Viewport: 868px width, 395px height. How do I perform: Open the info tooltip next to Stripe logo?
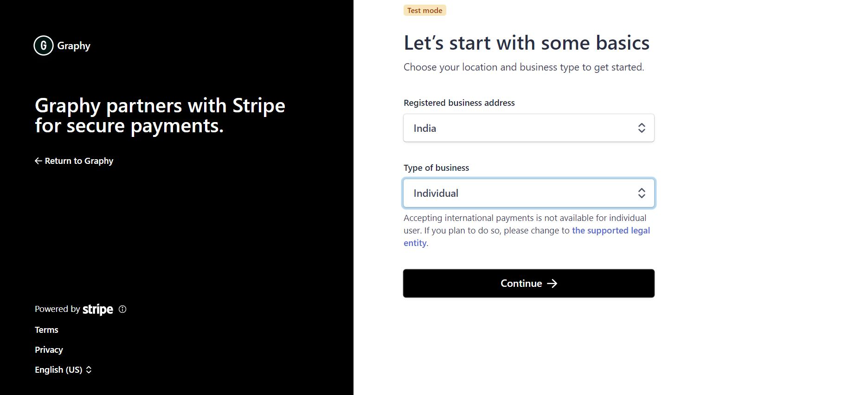point(122,309)
